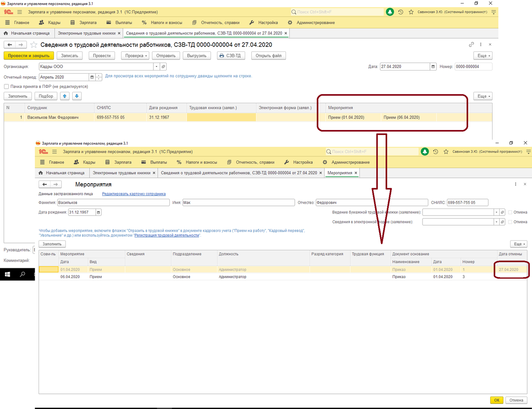Screen dimensions: 532x409
Task: Toggle Отмена checkbox for electronic form statement
Action: (510, 222)
